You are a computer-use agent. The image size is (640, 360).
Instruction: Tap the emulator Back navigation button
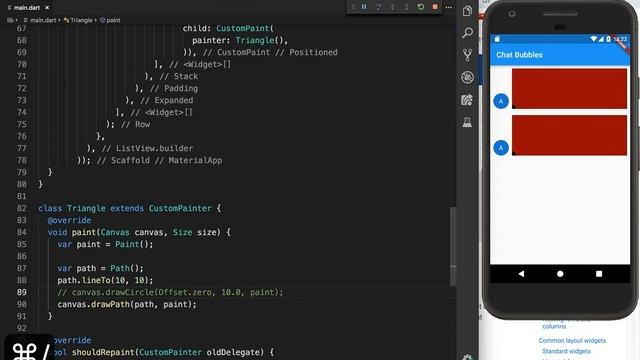tap(521, 274)
